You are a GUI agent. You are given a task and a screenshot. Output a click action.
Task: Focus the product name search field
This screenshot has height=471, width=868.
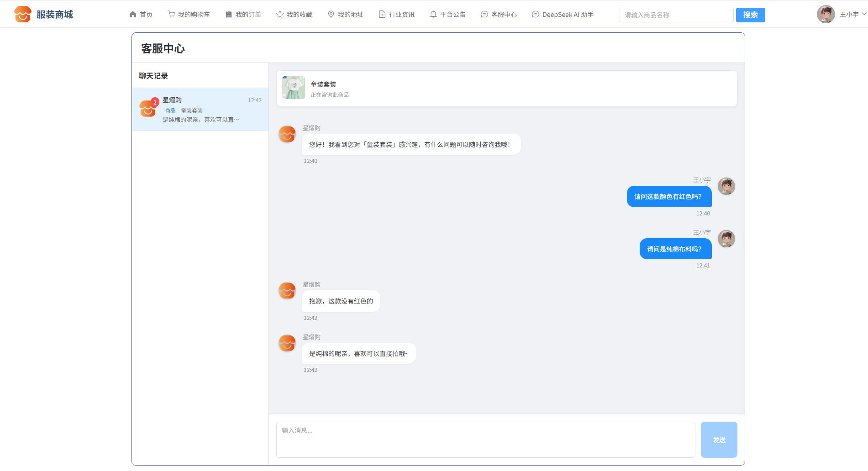(676, 15)
